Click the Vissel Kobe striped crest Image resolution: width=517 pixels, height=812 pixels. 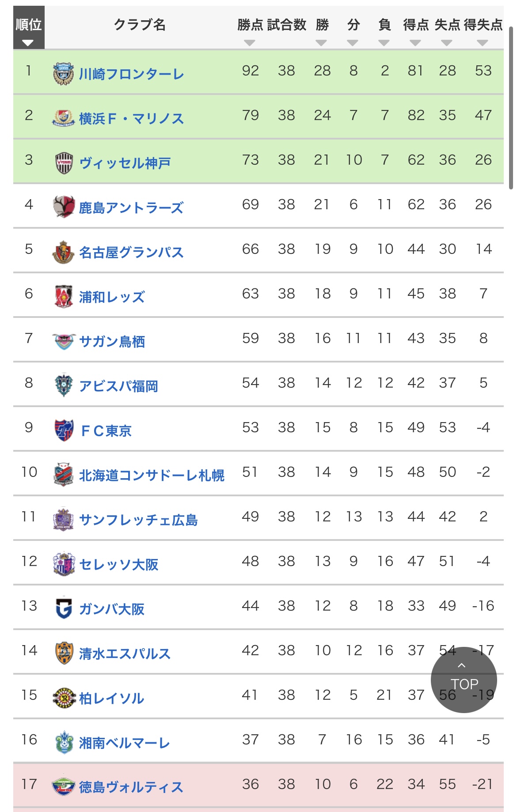[x=64, y=163]
